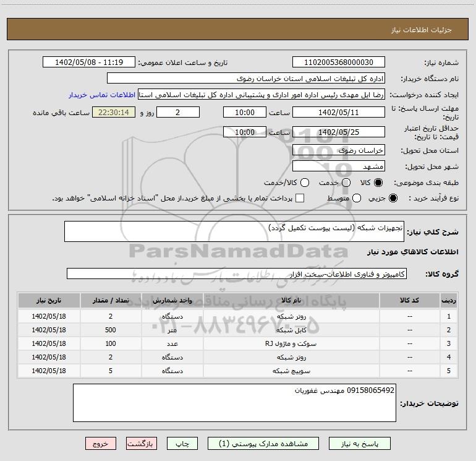Click the response deadline time 10:00 field
476x461 pixels.
[x=245, y=112]
